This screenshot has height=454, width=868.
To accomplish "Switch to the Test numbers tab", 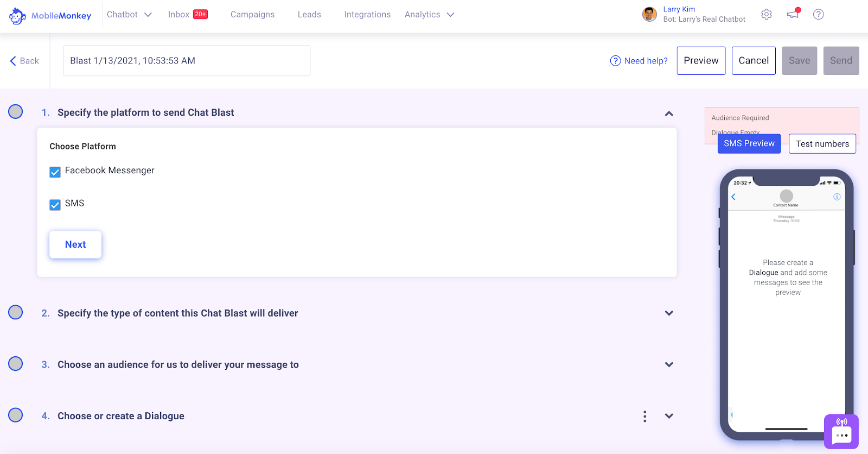I will tap(822, 144).
